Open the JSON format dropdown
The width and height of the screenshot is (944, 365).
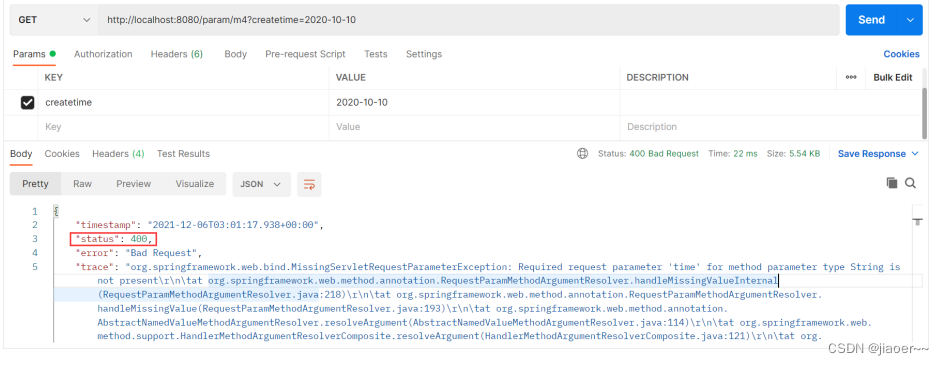(261, 184)
